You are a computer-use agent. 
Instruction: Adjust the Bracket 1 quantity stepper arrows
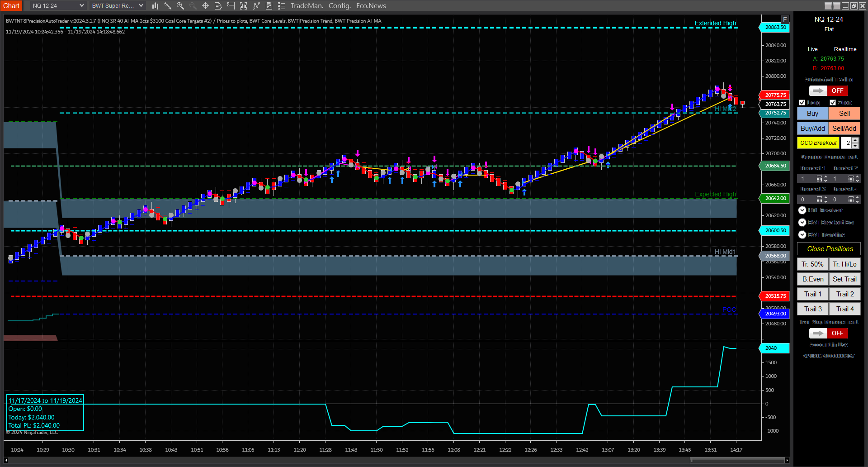pyautogui.click(x=826, y=179)
